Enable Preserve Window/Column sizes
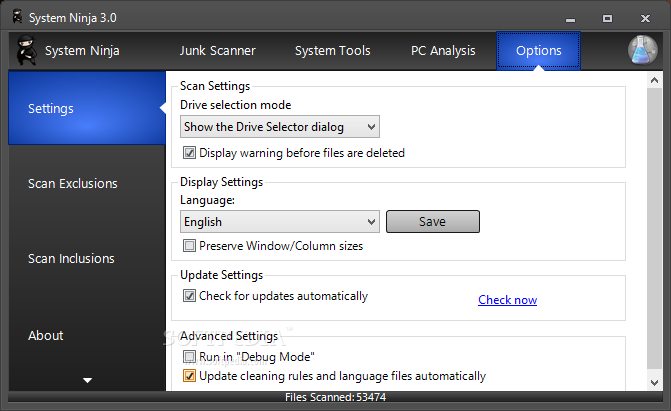 [x=190, y=246]
